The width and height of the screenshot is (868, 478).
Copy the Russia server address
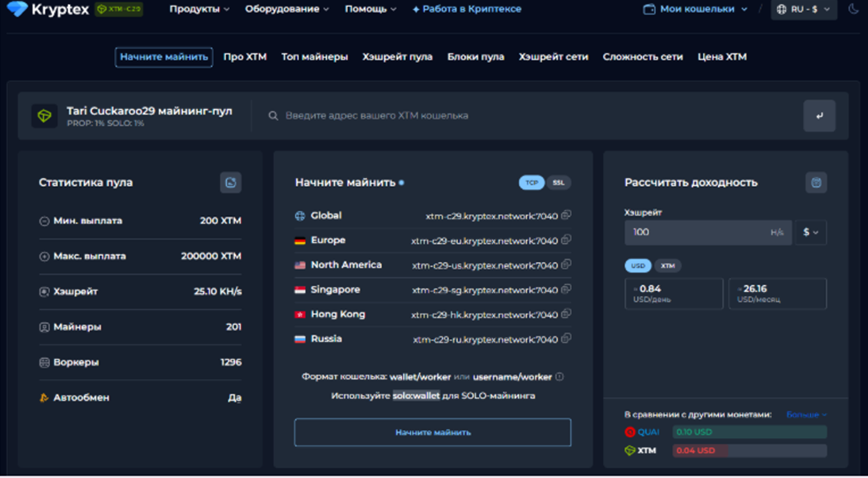(x=566, y=338)
